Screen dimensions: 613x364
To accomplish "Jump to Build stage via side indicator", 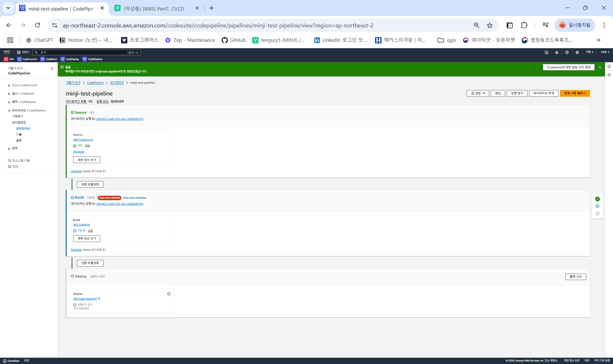I will pos(597,206).
